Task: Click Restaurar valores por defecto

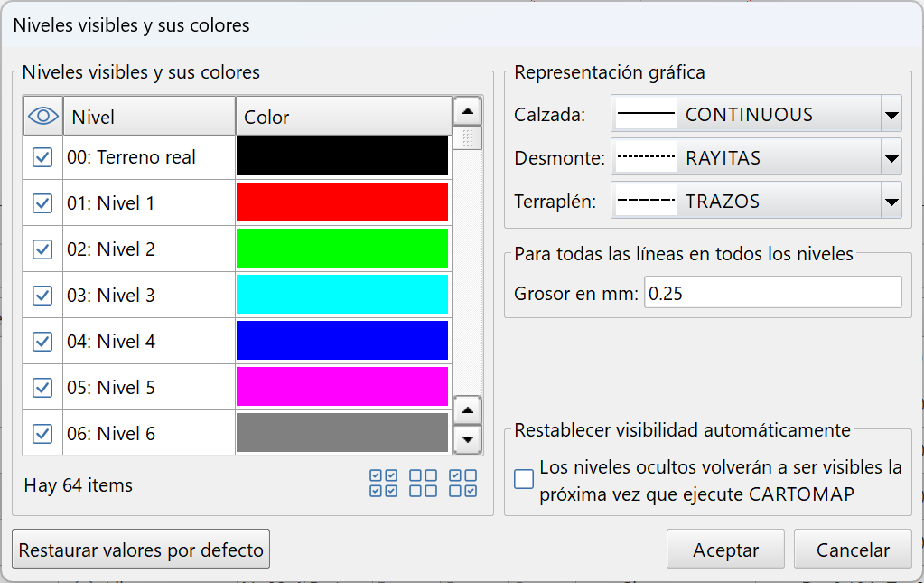Action: pyautogui.click(x=140, y=549)
